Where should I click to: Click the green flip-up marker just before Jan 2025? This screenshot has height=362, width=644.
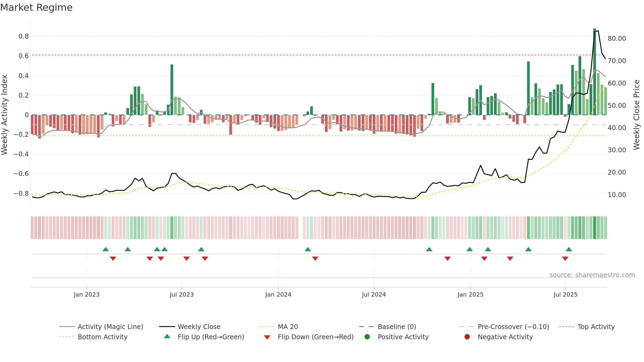tap(470, 249)
